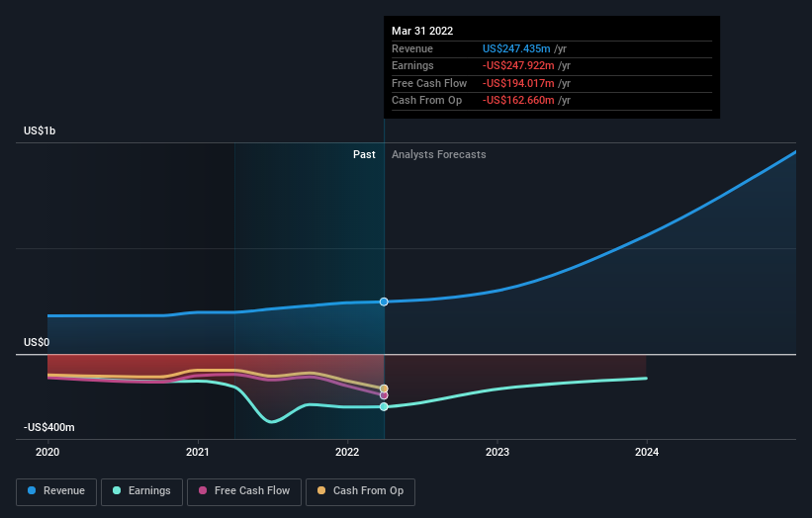Click the tooltip 'Free Cash Flow' row label

(429, 83)
